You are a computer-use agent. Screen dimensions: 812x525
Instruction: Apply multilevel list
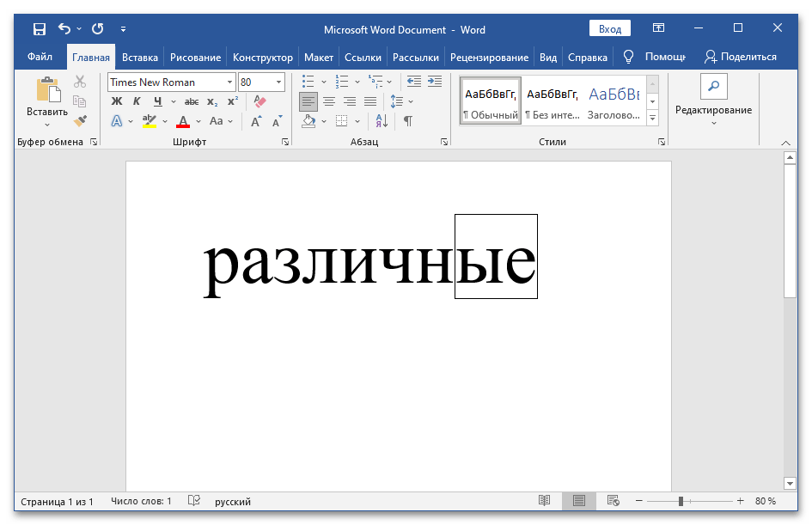tap(375, 82)
